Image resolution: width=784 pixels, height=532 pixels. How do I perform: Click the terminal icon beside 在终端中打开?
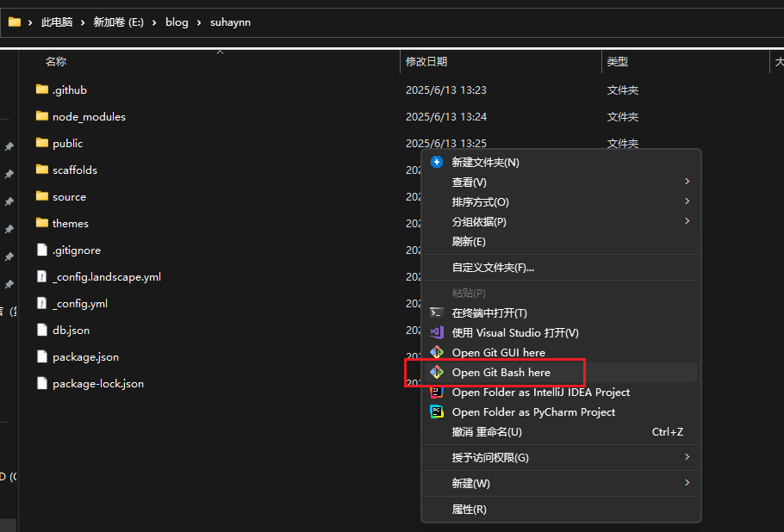tap(437, 312)
